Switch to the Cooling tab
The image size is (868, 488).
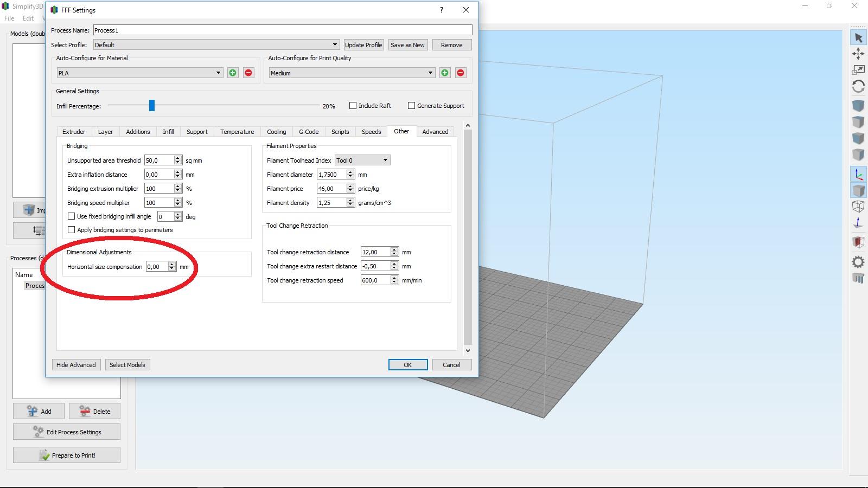(276, 132)
